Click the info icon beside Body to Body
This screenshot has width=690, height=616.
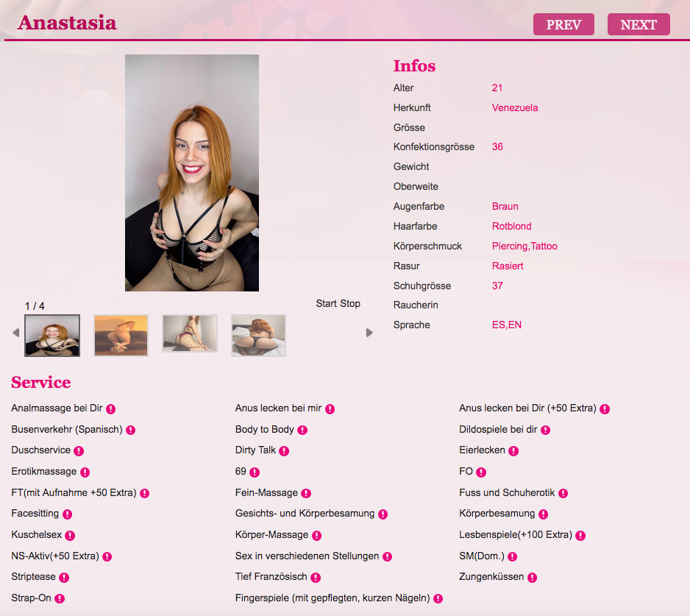302,430
